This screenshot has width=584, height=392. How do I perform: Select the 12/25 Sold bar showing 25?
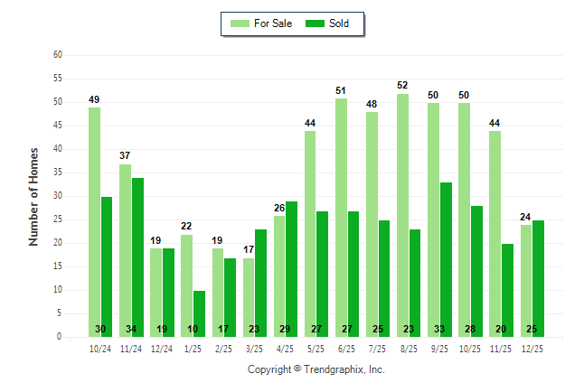[x=538, y=278]
